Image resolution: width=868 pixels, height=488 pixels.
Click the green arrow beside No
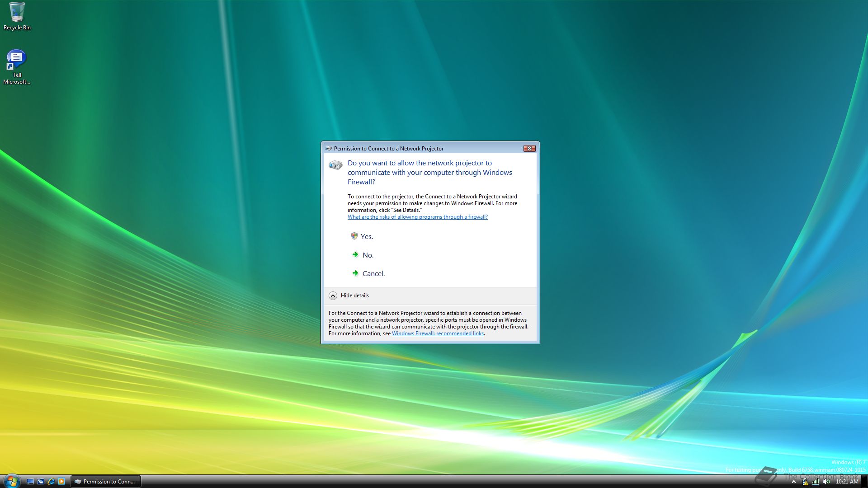tap(355, 254)
